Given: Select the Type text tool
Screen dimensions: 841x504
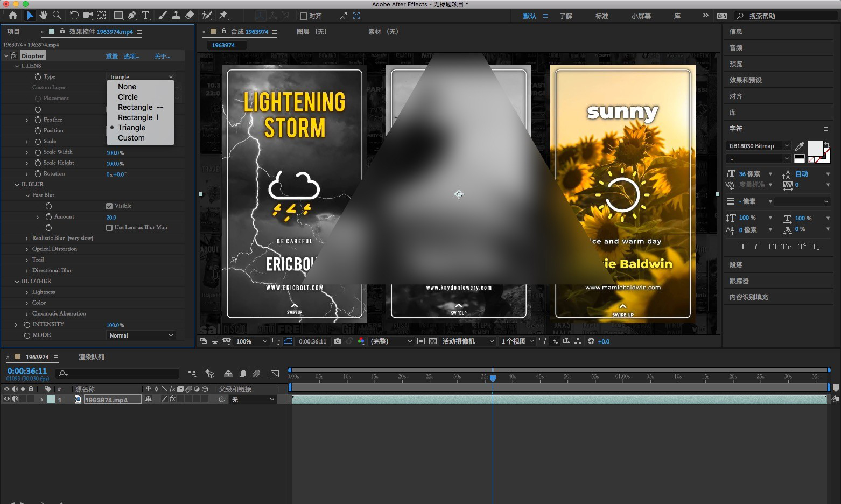Looking at the screenshot, I should [145, 16].
